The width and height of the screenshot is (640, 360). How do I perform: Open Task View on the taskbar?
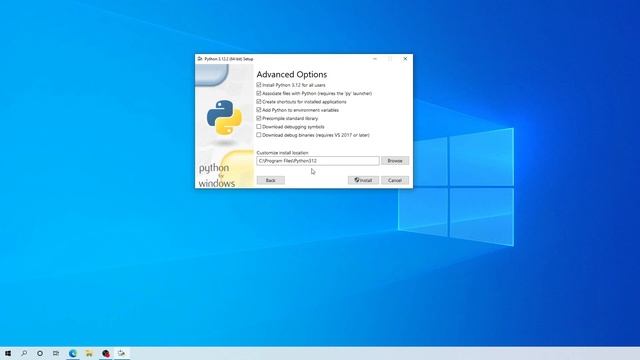[56, 353]
